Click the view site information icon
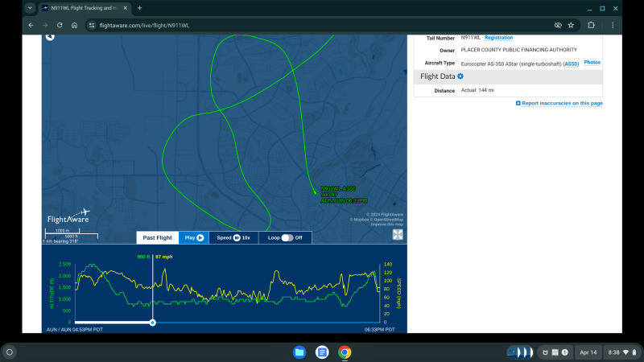 (91, 25)
